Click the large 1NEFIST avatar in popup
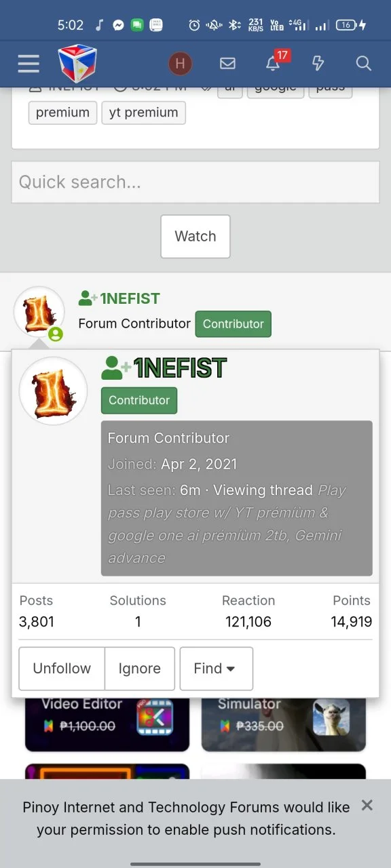 (54, 391)
